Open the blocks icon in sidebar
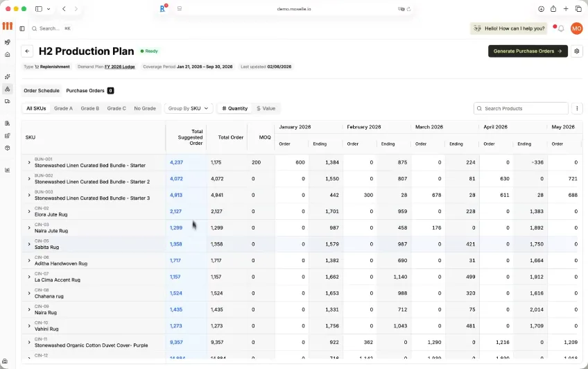588x369 pixels. pyautogui.click(x=7, y=135)
